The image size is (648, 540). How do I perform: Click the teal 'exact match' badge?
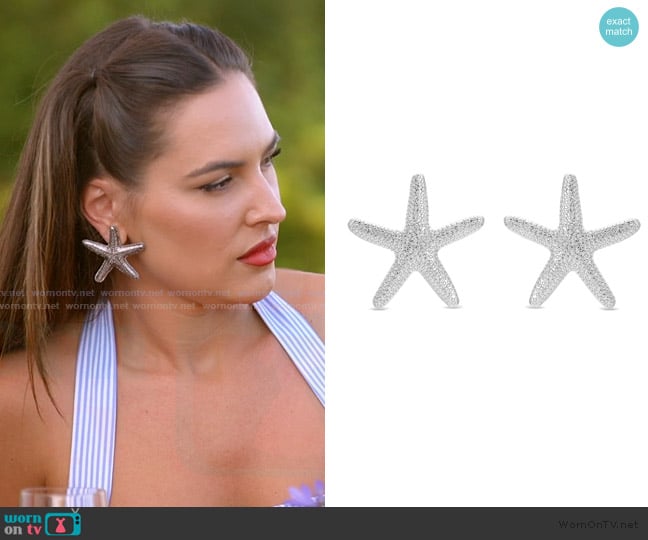pos(619,26)
